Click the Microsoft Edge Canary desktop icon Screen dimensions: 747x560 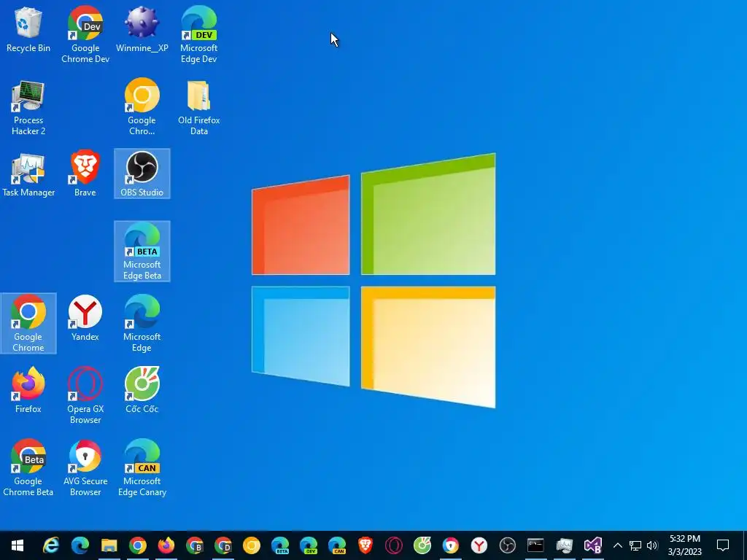[142, 468]
